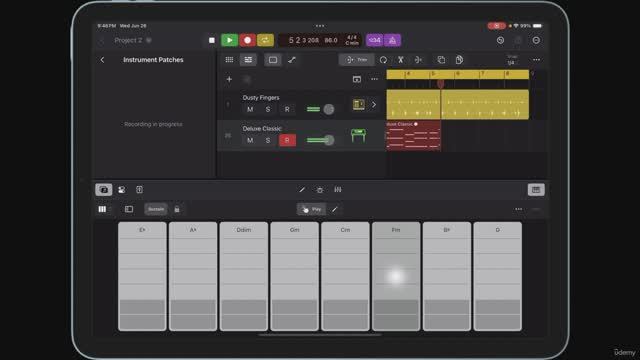Screen dimensions: 640x360
Task: Toggle the purple Count-in button
Action: click(x=374, y=40)
